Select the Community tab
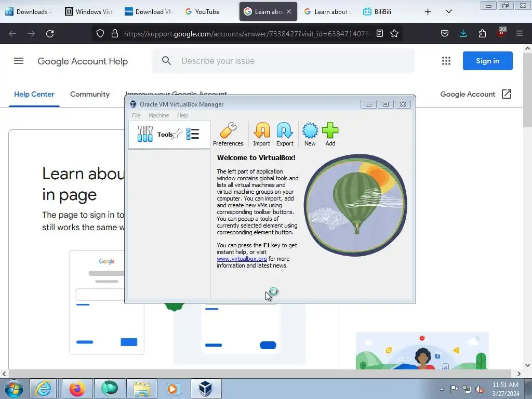 tap(90, 95)
